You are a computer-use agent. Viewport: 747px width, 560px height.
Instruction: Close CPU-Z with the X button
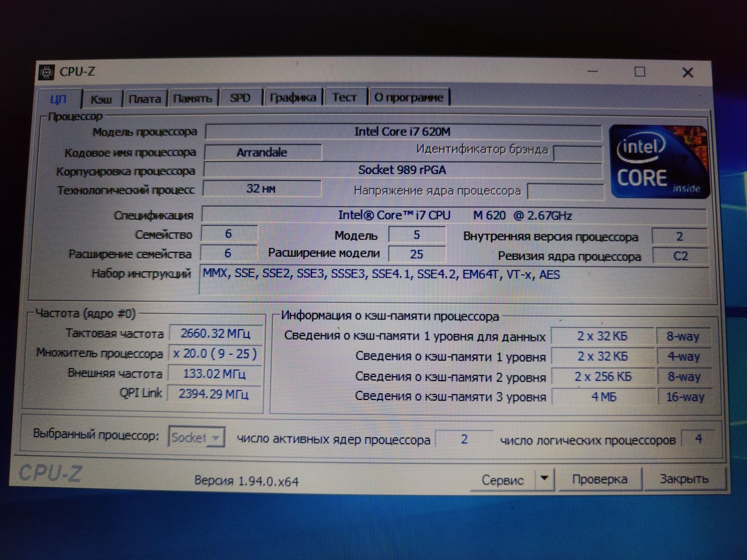click(x=688, y=73)
